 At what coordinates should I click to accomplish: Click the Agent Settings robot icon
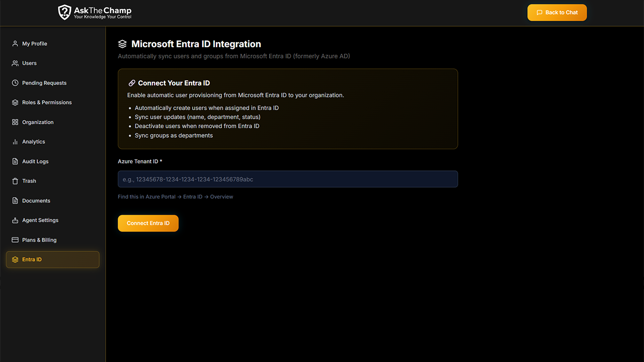tap(15, 220)
